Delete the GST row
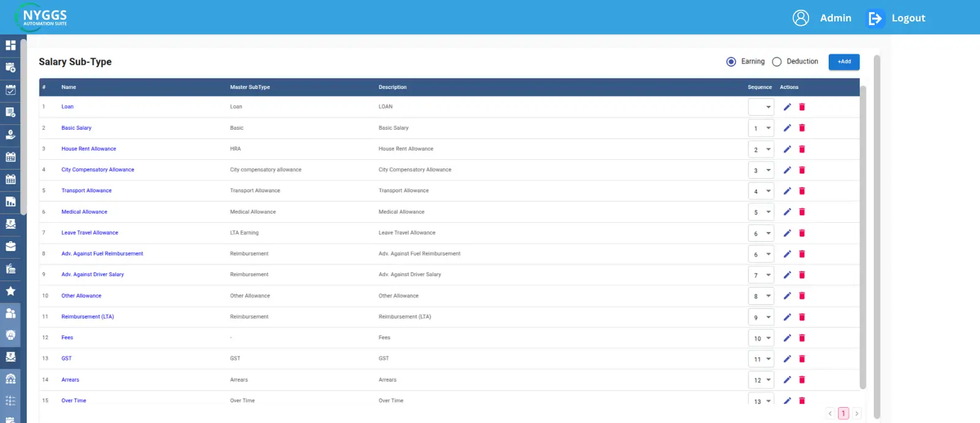 tap(802, 359)
